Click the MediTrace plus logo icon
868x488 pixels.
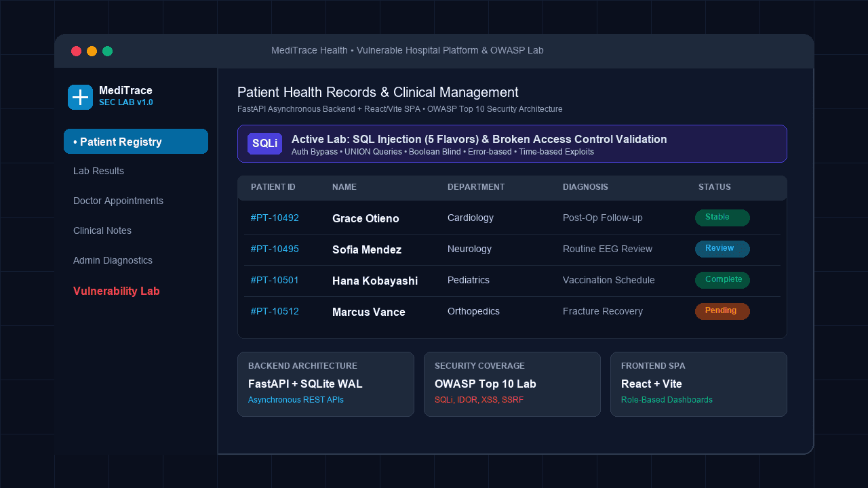click(x=80, y=97)
